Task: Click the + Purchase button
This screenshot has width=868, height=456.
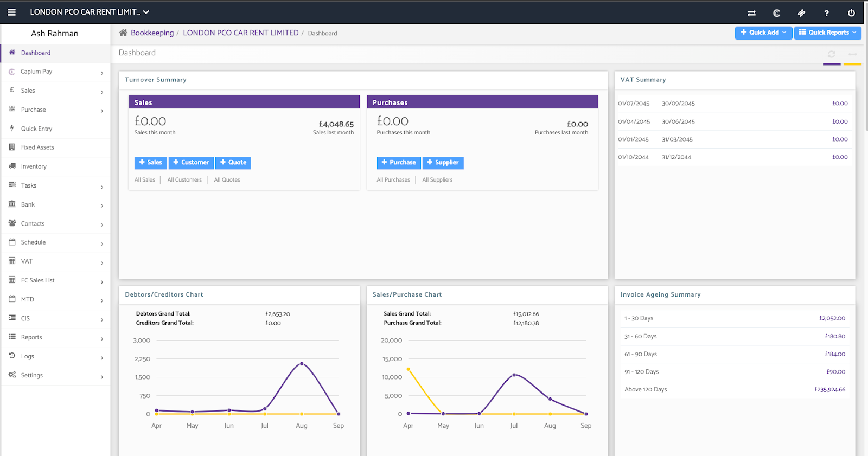Action: (399, 163)
